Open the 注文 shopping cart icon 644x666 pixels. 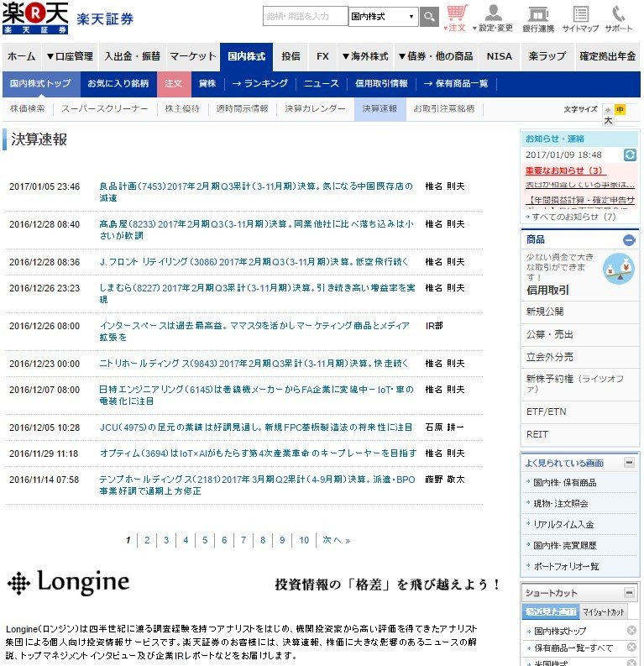[x=457, y=18]
